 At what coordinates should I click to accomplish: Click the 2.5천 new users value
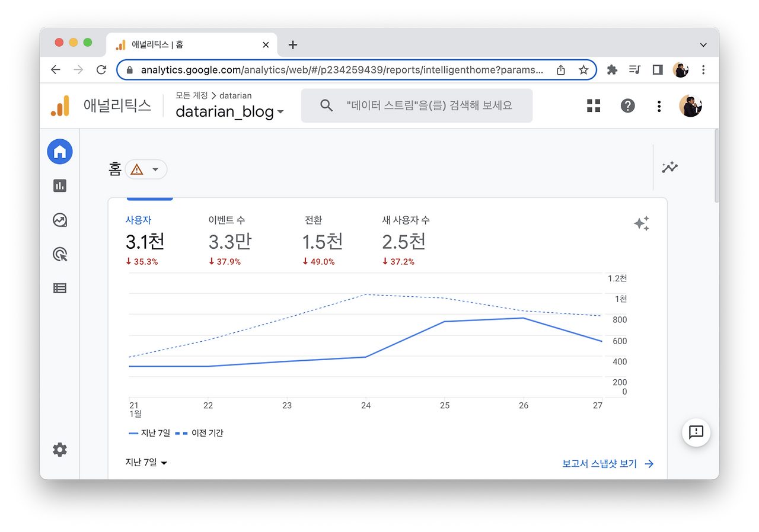click(404, 241)
